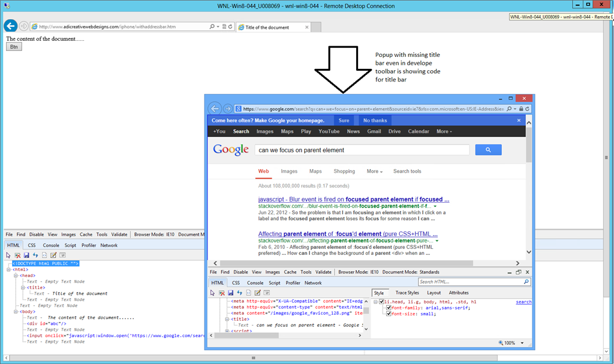The image size is (614, 364).
Task: Open the Trace Styles tab
Action: tap(407, 293)
